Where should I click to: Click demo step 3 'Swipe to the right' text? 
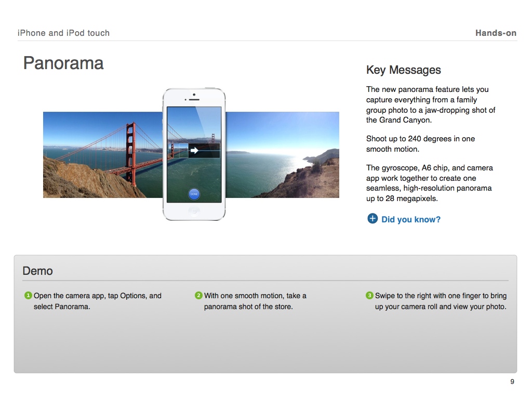[441, 301]
